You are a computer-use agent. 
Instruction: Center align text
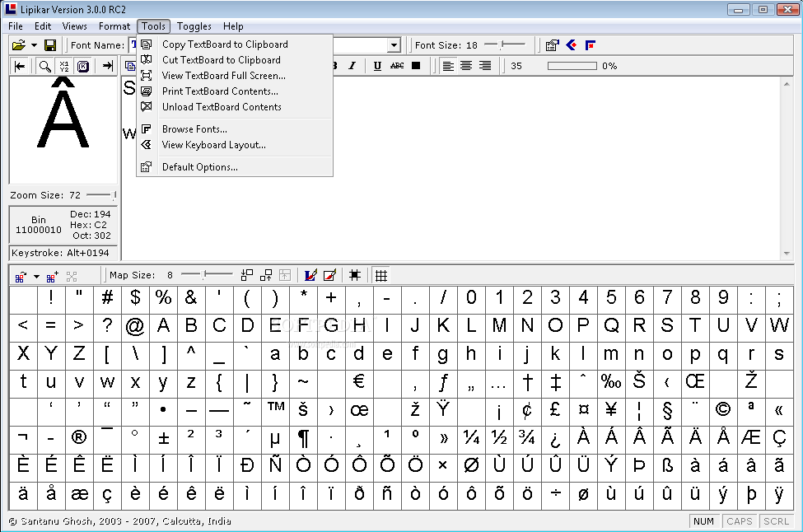coord(466,66)
